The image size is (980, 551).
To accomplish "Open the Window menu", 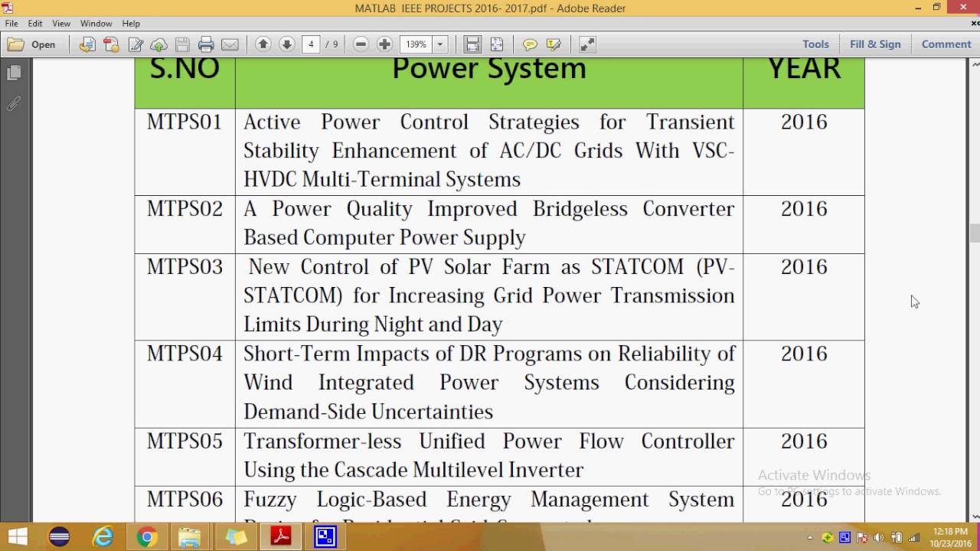I will [96, 24].
